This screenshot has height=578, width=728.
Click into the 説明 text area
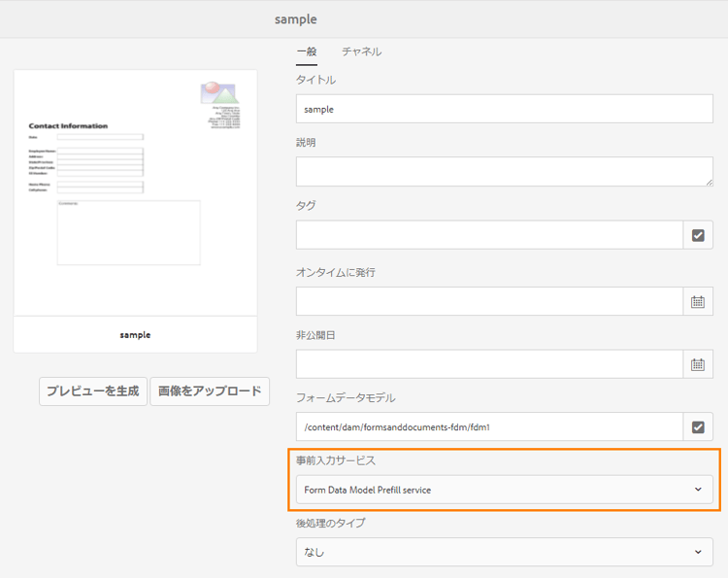click(x=504, y=171)
